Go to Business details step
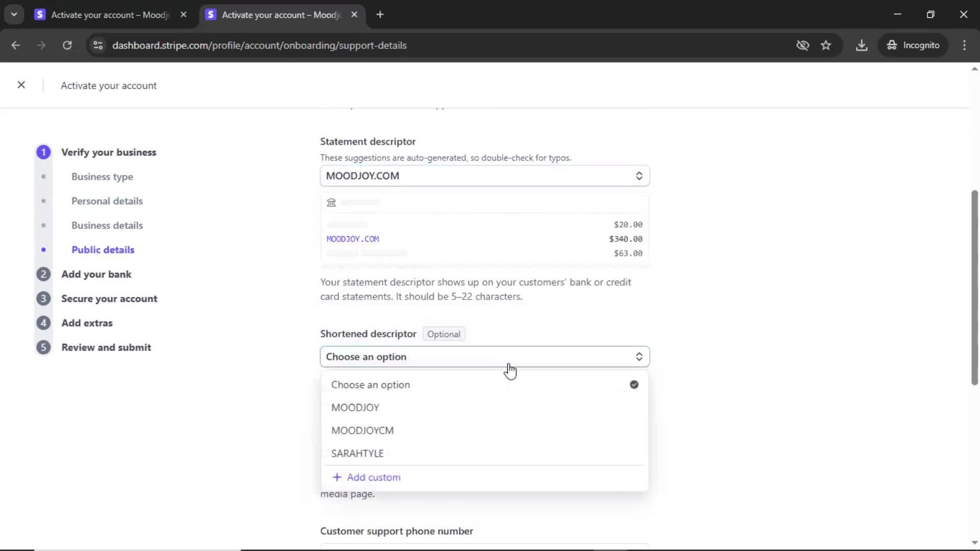980x551 pixels. point(107,226)
